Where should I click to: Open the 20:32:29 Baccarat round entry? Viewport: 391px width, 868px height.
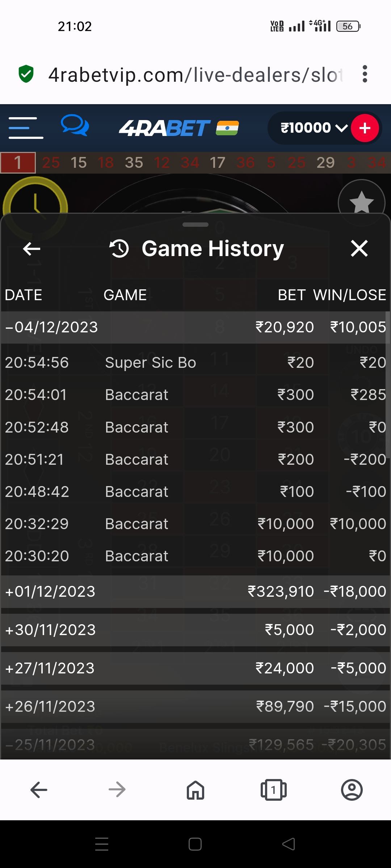(137, 524)
